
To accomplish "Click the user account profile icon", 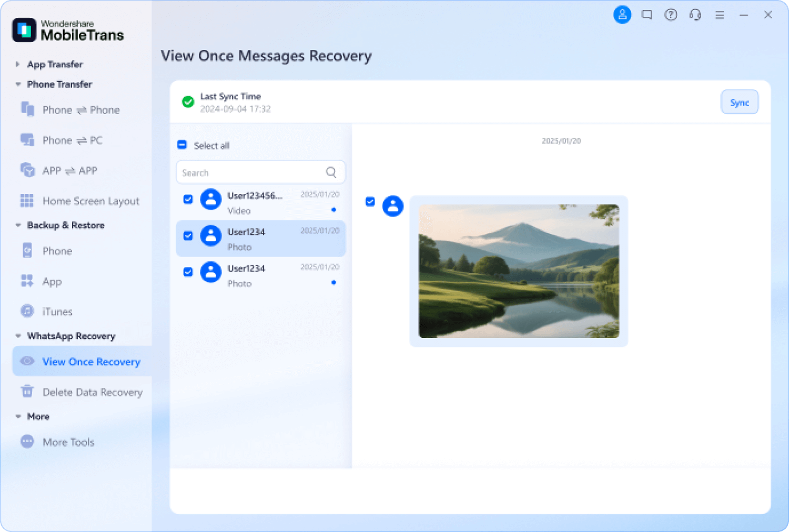I will click(622, 15).
